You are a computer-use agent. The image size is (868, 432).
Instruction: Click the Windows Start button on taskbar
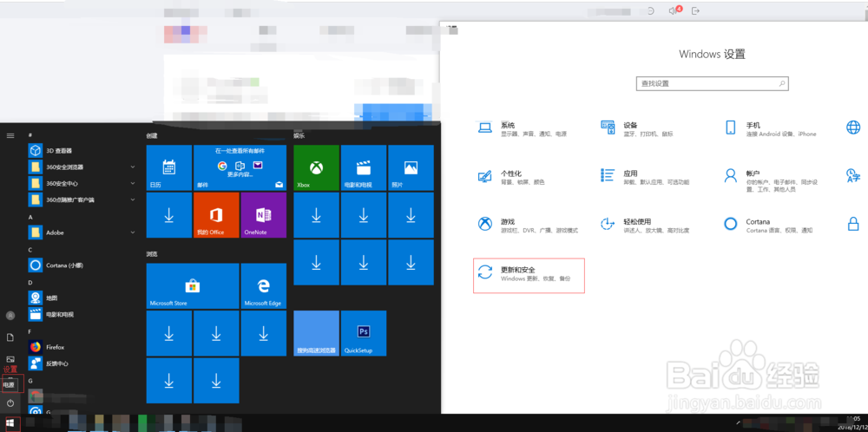pos(10,423)
